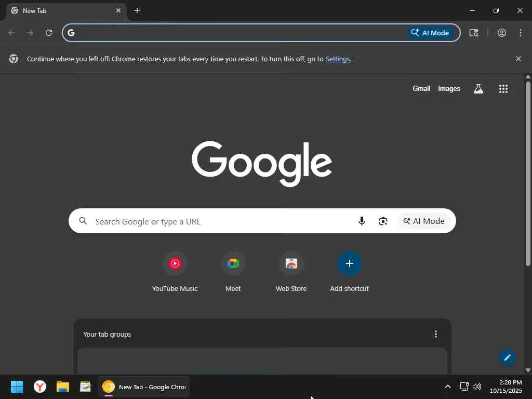Click the page vertical scrollbar
Viewport: 532px width, 399px height.
coord(528,174)
